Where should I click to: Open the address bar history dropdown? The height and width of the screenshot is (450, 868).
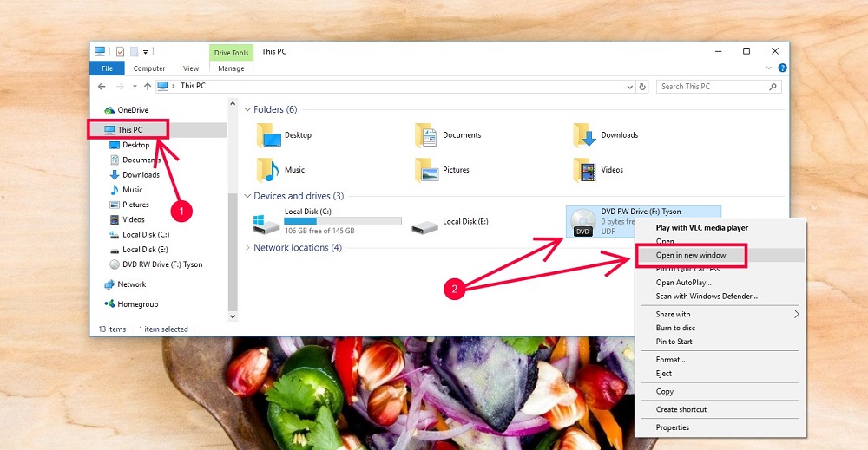pyautogui.click(x=629, y=87)
